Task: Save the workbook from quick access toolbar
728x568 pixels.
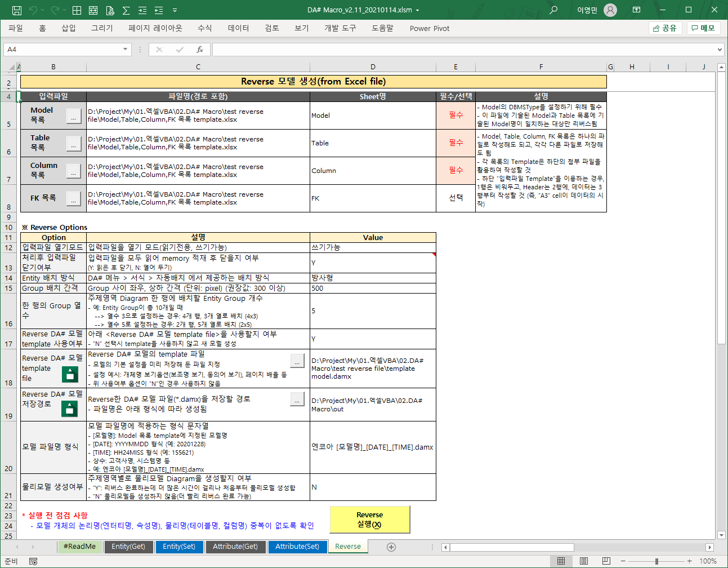Action: (x=16, y=10)
